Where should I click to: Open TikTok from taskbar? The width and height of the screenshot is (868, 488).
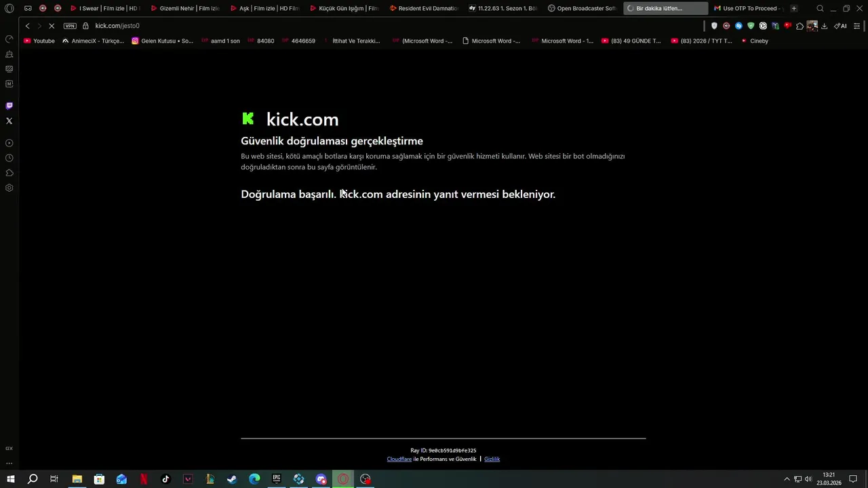coord(165,479)
